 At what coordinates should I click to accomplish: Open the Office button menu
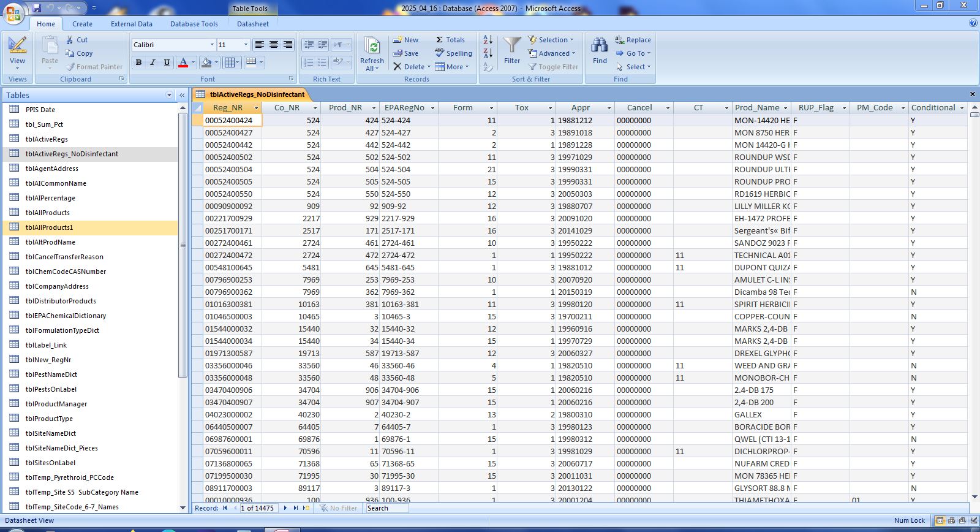coord(13,12)
